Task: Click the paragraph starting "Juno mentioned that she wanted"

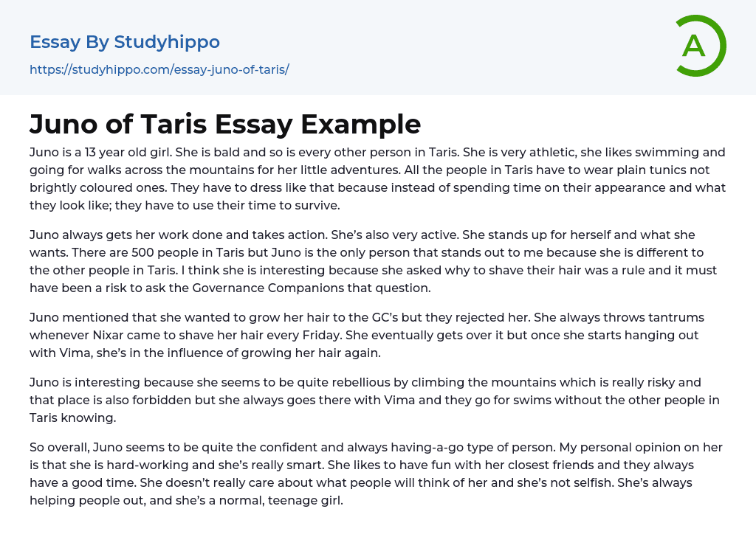Action: tap(377, 335)
